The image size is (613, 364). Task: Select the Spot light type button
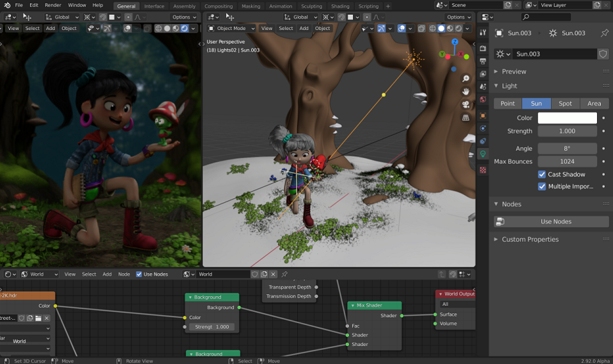[565, 104]
